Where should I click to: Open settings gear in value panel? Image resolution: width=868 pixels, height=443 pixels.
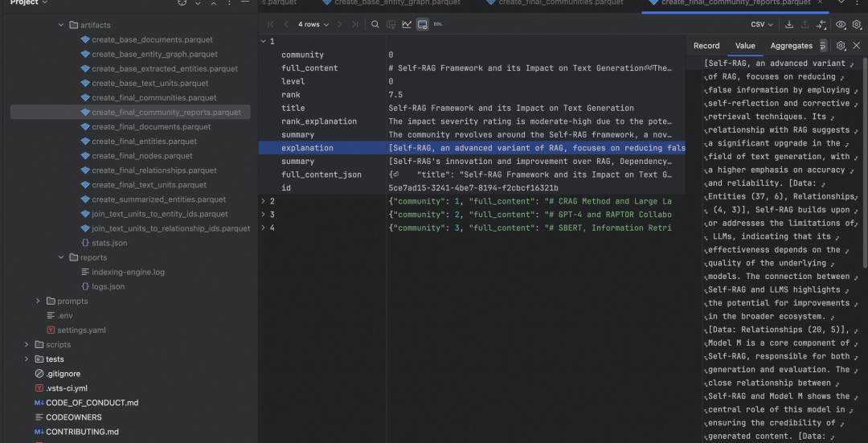[x=841, y=46]
